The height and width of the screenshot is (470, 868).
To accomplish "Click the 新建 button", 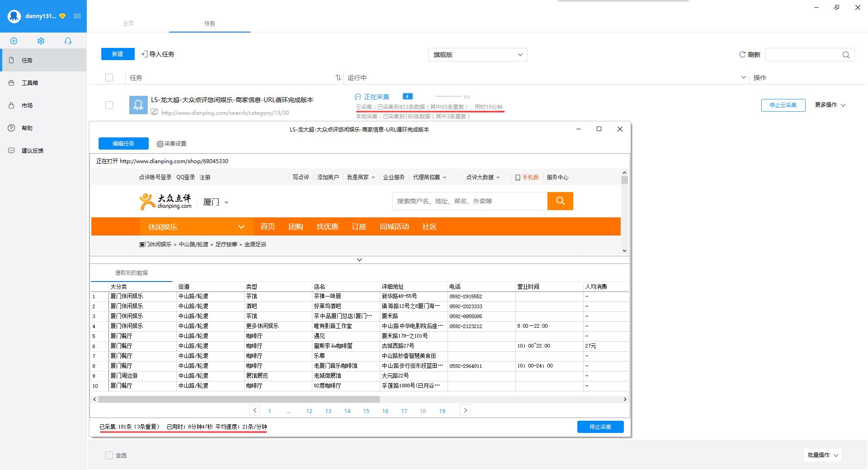I will click(118, 54).
